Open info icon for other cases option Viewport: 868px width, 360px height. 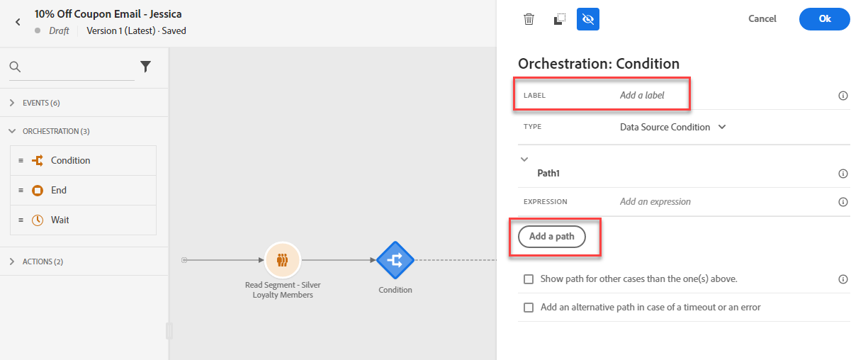[843, 279]
